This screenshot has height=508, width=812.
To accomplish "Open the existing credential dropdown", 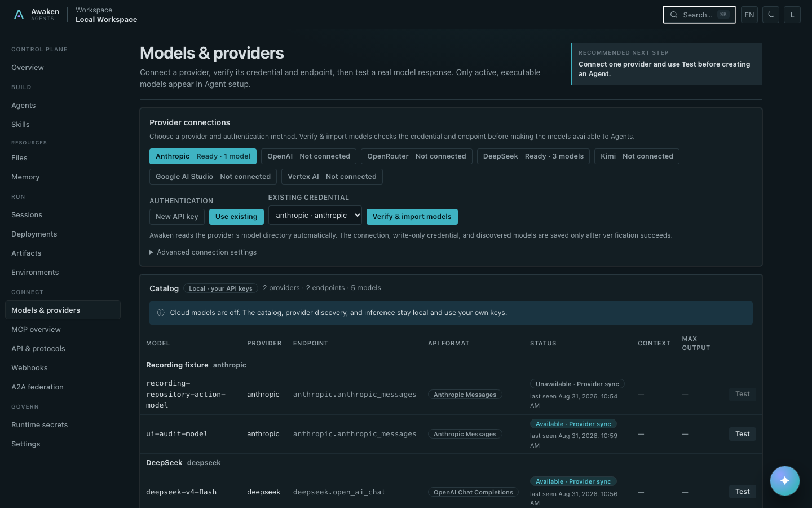I will pos(315,215).
